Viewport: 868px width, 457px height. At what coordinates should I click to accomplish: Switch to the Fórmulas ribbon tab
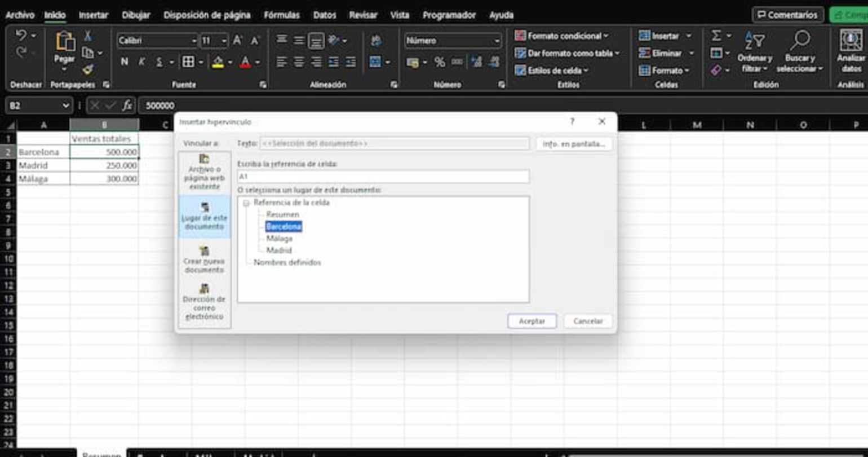pyautogui.click(x=282, y=15)
